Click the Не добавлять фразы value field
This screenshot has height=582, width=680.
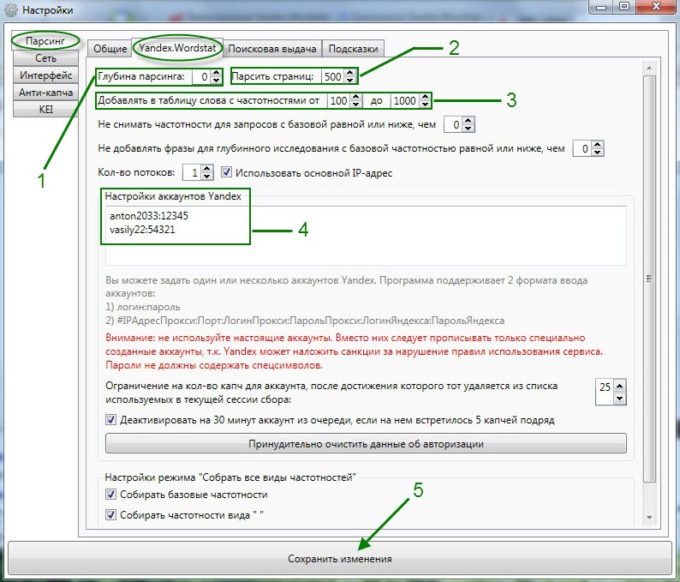tap(582, 149)
